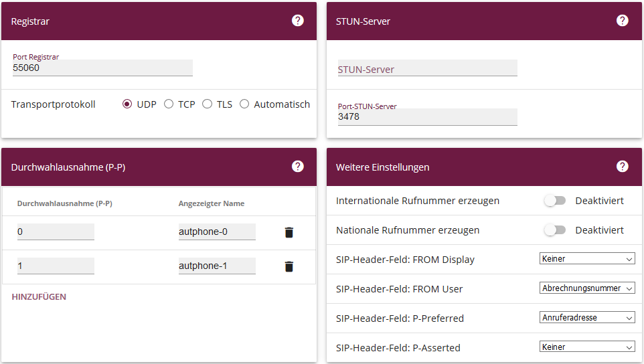
Task: Delete the autphone-1 entry with trash icon
Action: (x=289, y=266)
